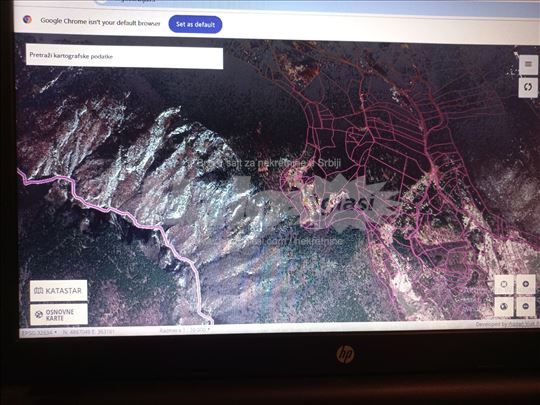Click the 'Pretraži kartografske podatke' search field
The image size is (540, 405).
(x=124, y=56)
